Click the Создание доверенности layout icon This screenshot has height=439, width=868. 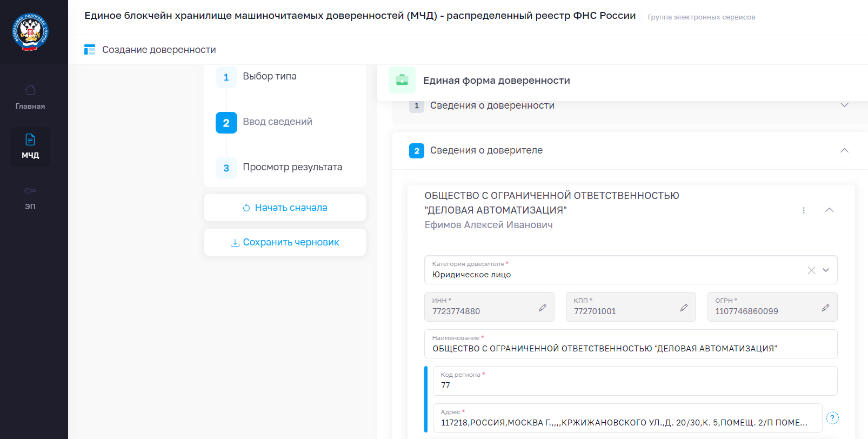pos(90,50)
